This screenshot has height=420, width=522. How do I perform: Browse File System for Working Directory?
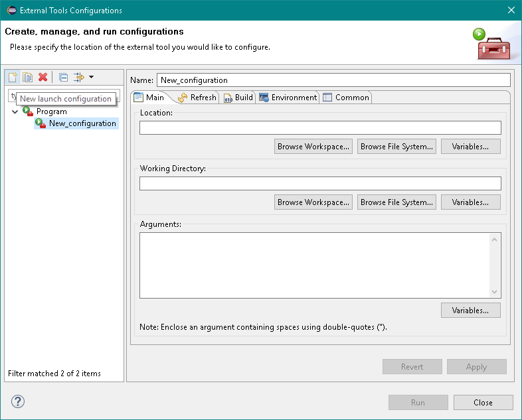(x=396, y=202)
